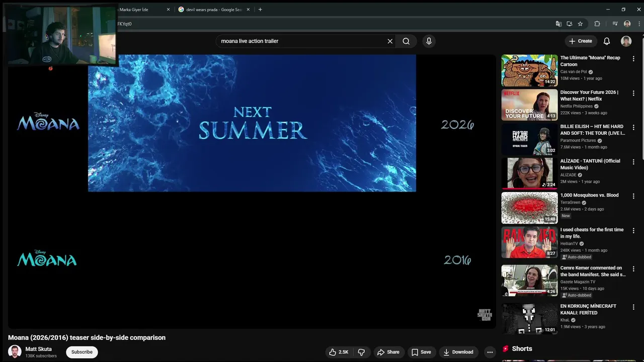
Task: Open options menu for Ultimate Moana Recap
Action: (633, 59)
